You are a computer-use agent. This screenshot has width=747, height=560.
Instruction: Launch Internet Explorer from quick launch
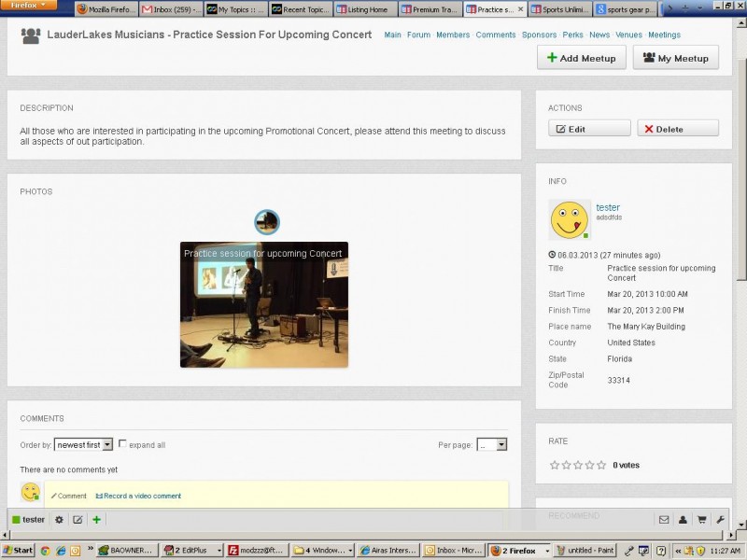[61, 551]
